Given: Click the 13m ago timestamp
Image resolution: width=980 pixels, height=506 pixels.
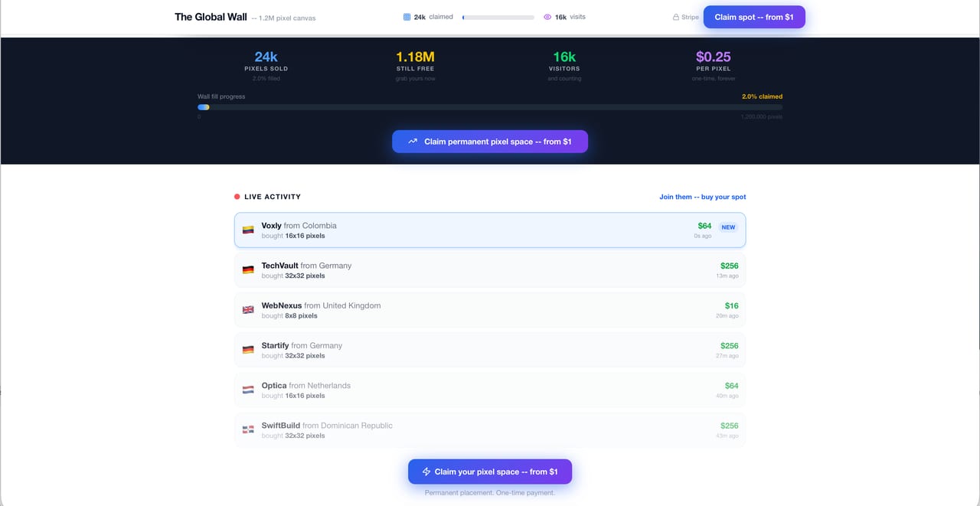Looking at the screenshot, I should [x=727, y=276].
